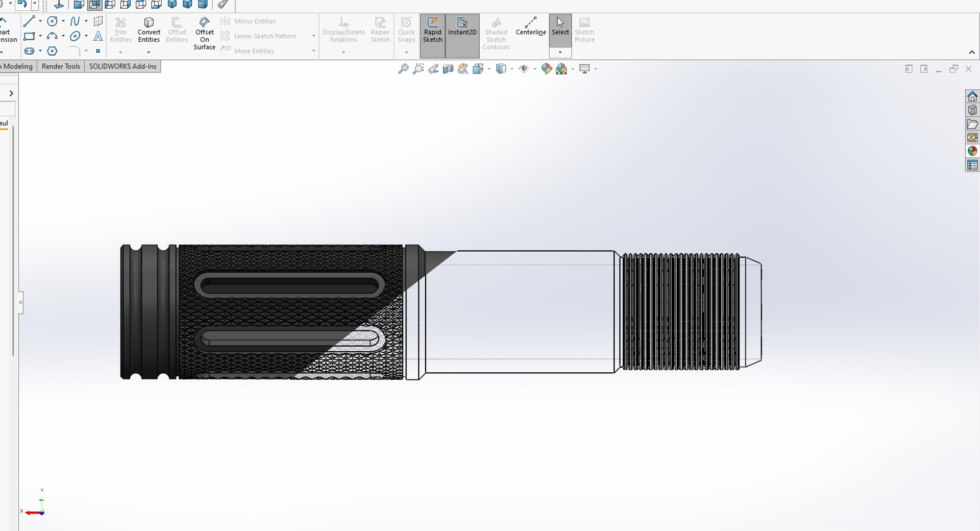Select the Arc sketch tool
This screenshot has height=531, width=980.
point(52,36)
